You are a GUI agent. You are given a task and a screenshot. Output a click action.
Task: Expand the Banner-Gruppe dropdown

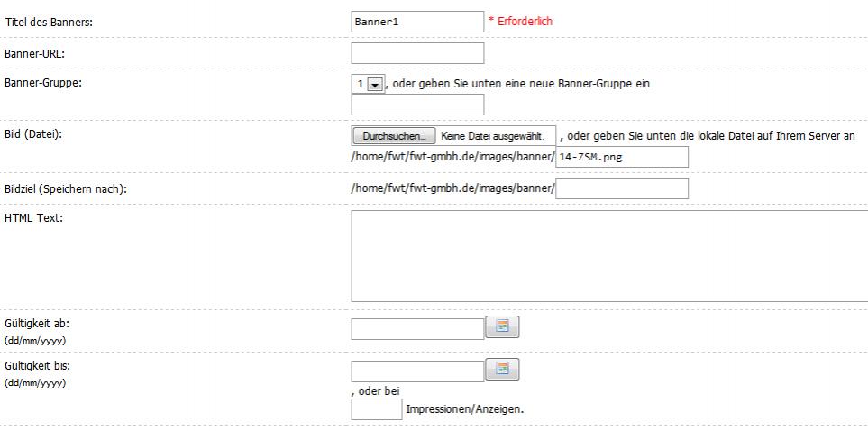pyautogui.click(x=375, y=84)
